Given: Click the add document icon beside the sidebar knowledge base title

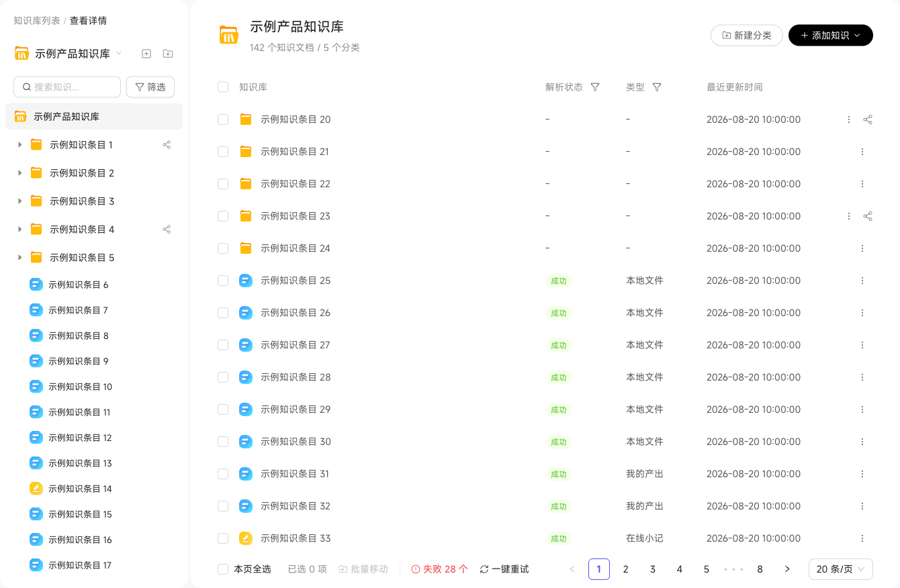Looking at the screenshot, I should pos(146,54).
